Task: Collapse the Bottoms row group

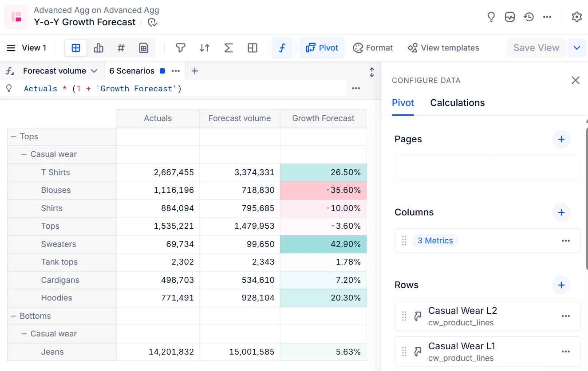Action: (x=13, y=316)
